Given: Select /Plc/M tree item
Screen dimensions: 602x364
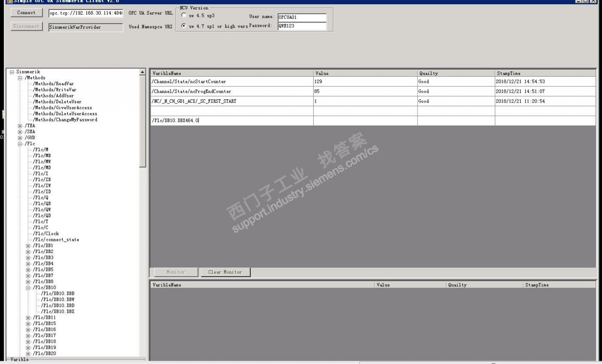Looking at the screenshot, I should [40, 150].
